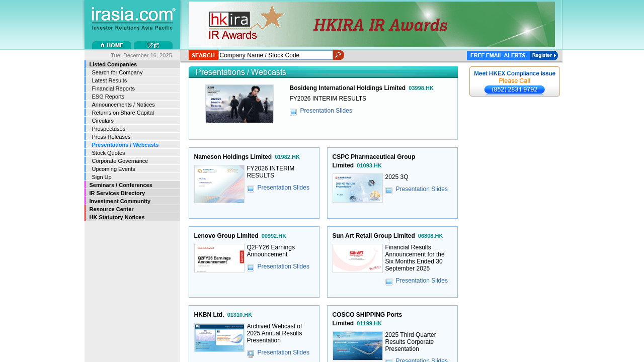Open the HKEX Compliance Issue advertisement
This screenshot has height=362, width=644.
click(x=515, y=81)
